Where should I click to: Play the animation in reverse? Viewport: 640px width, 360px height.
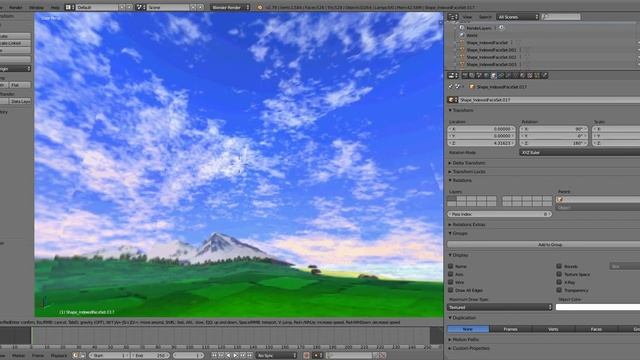pyautogui.click(x=228, y=356)
